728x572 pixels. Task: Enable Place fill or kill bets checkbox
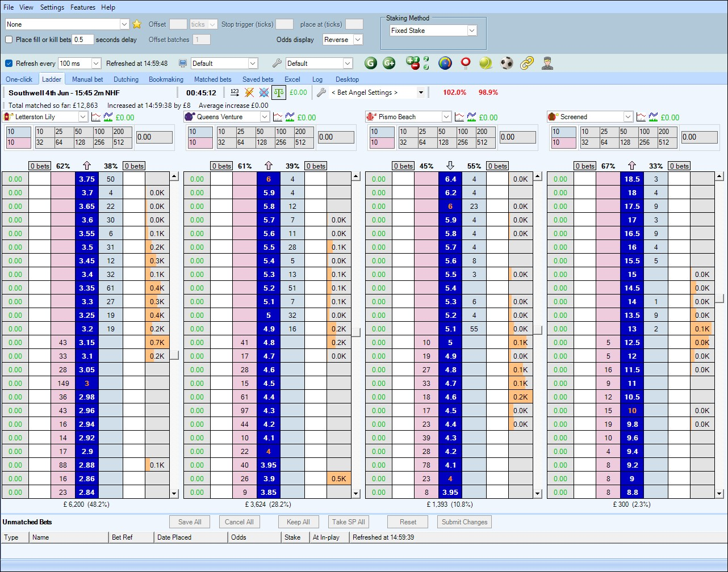tap(9, 40)
